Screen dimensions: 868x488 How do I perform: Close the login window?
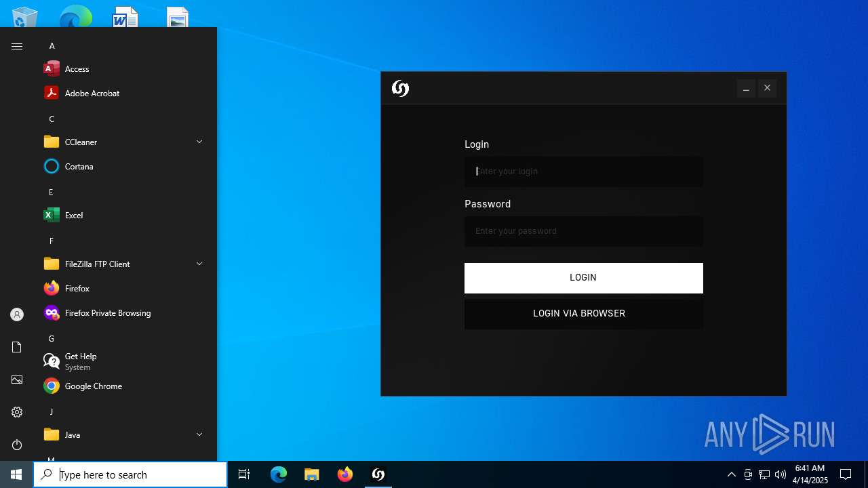[x=767, y=88]
